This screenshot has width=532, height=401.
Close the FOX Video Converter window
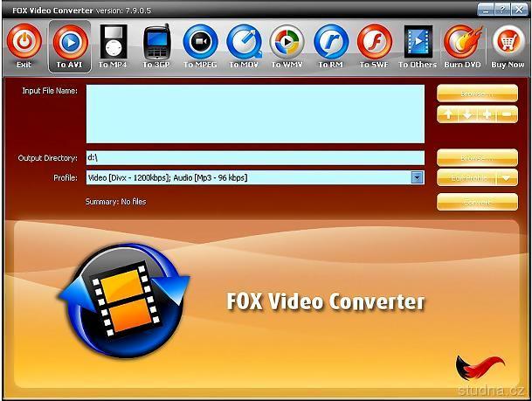point(519,10)
